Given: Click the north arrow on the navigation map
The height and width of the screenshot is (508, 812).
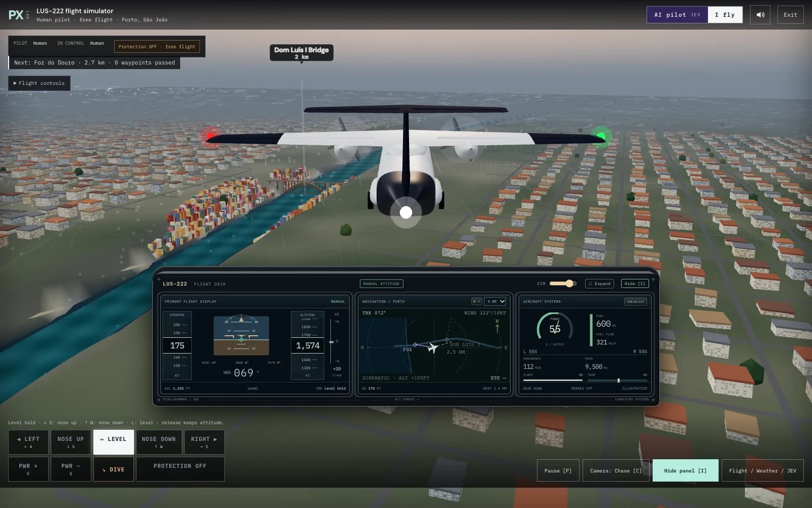Looking at the screenshot, I should pyautogui.click(x=497, y=326).
